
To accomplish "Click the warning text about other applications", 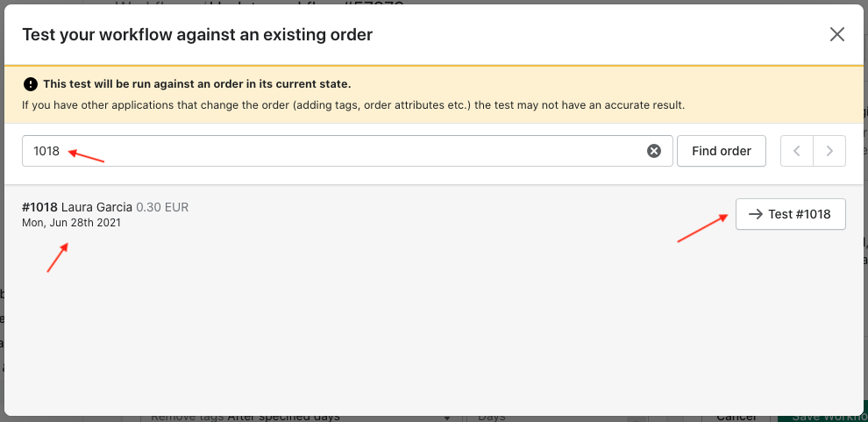I will pos(353,104).
